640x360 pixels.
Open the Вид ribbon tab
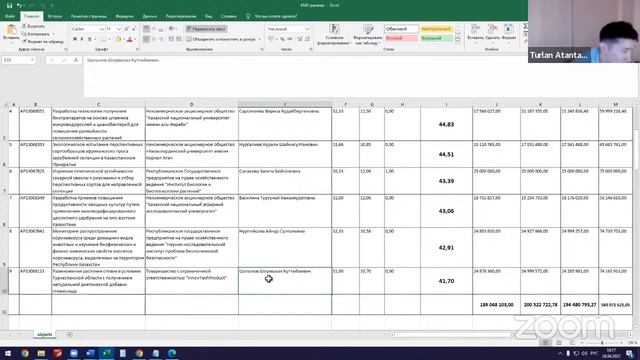coord(209,16)
